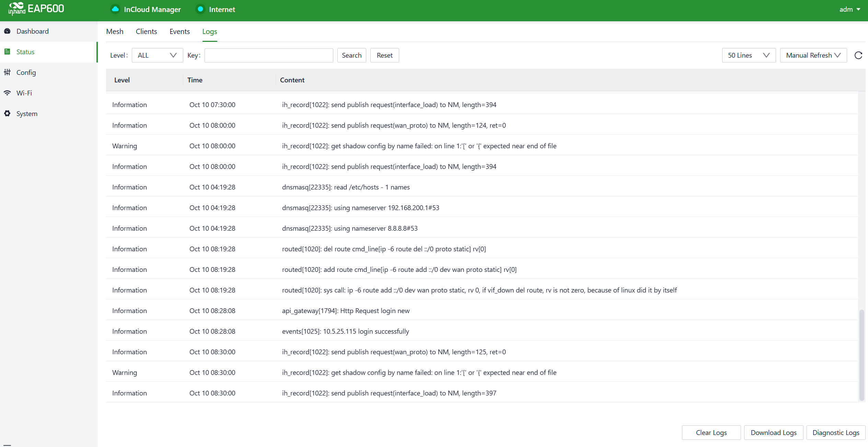868x447 pixels.
Task: Open the Clients tab
Action: pos(146,32)
